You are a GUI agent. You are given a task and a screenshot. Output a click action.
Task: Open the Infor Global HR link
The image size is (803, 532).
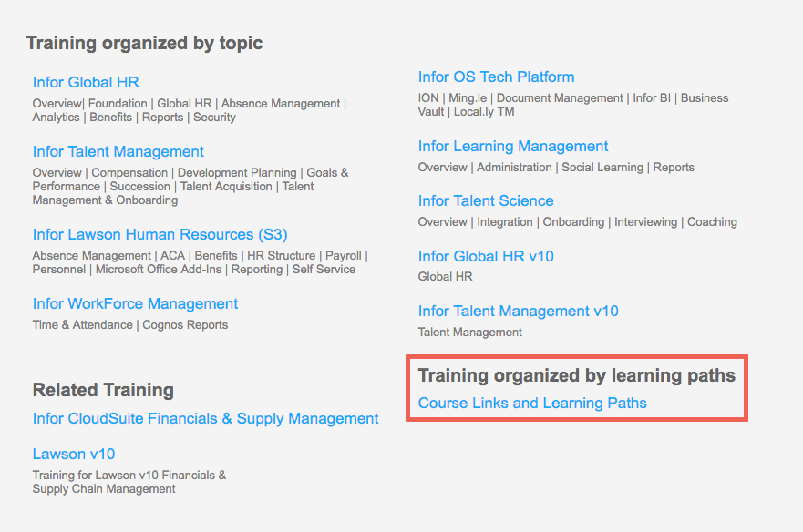tap(86, 82)
